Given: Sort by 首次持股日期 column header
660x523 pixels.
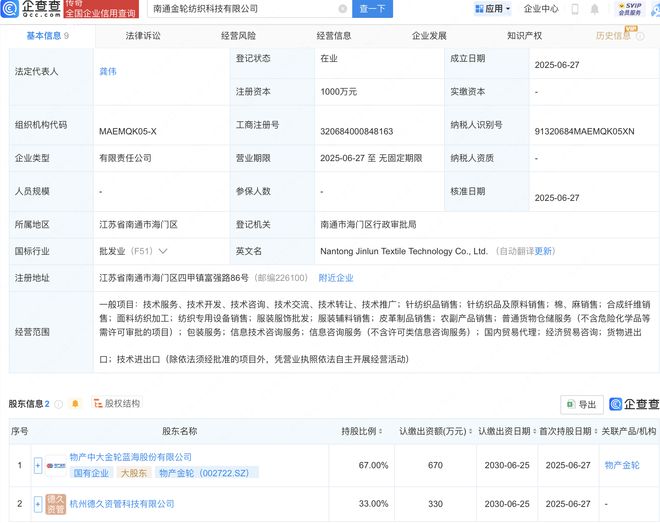Looking at the screenshot, I should pyautogui.click(x=568, y=431).
